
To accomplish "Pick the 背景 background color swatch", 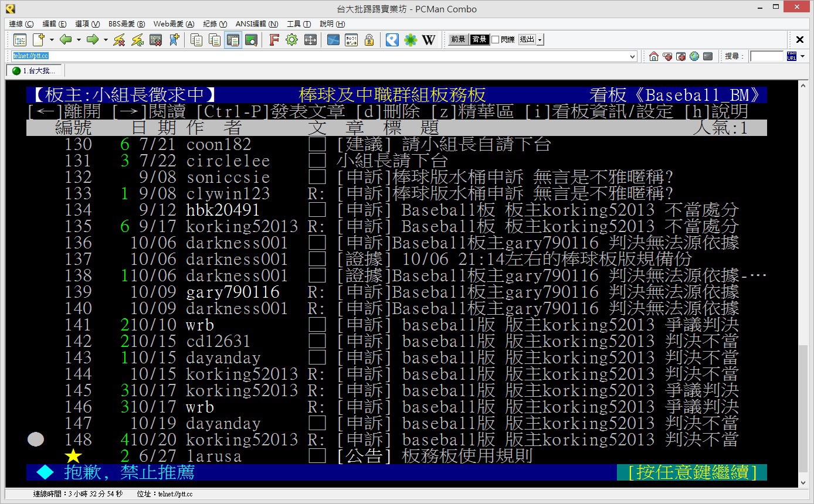I will [479, 40].
